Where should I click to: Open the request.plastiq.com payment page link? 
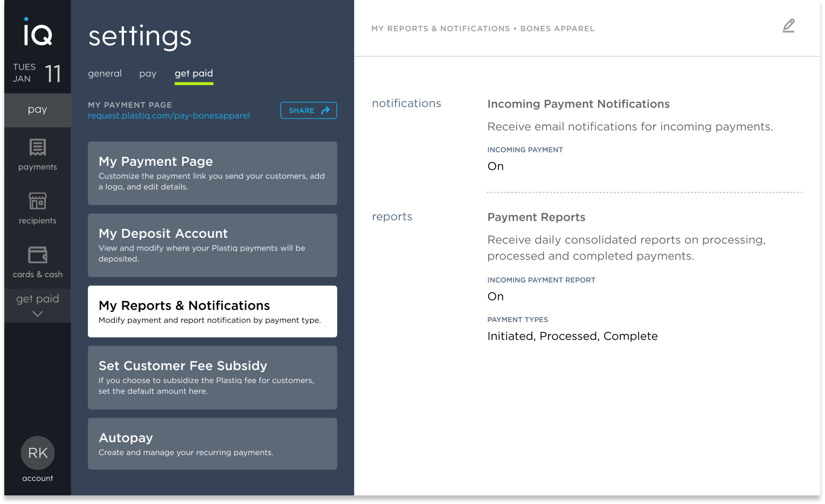point(169,116)
